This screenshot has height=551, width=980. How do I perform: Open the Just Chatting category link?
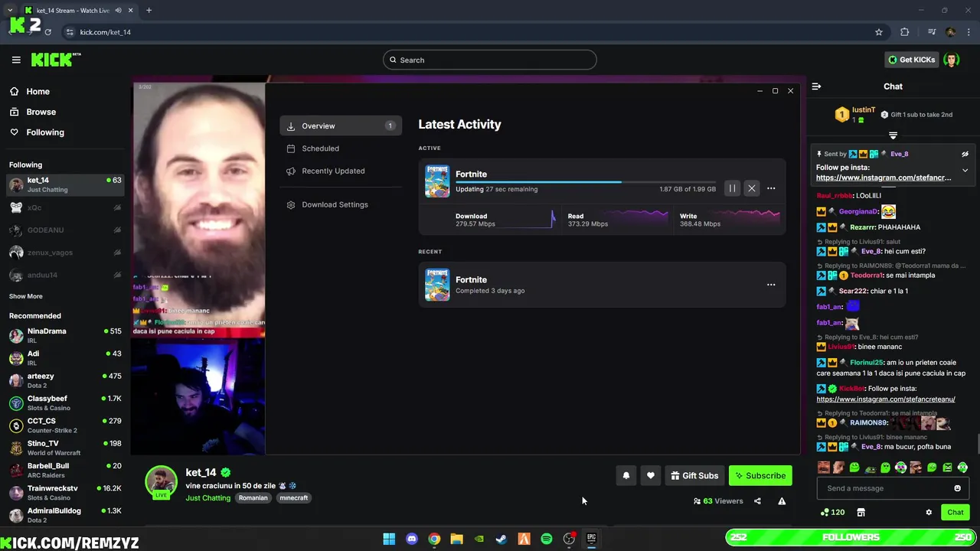(x=207, y=497)
